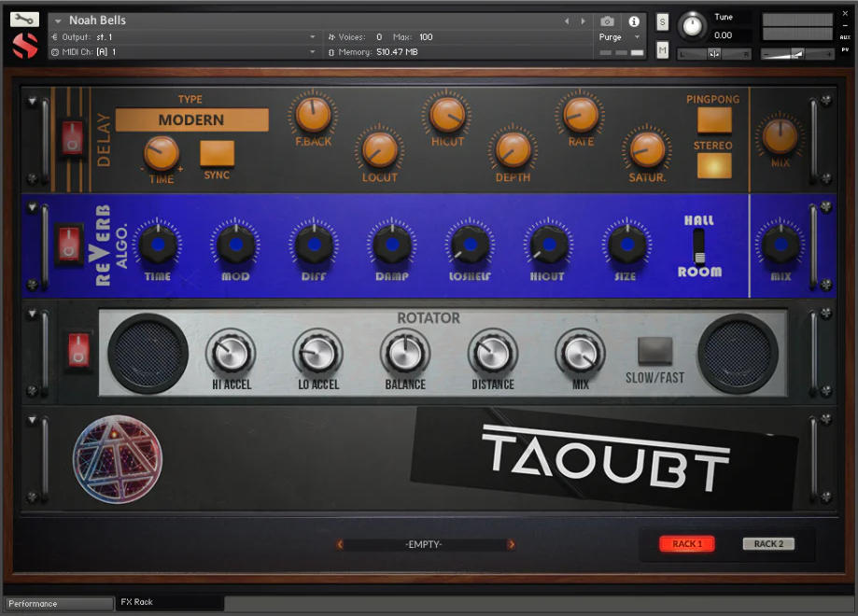Adjust the Reverb HICUT knob

point(548,245)
